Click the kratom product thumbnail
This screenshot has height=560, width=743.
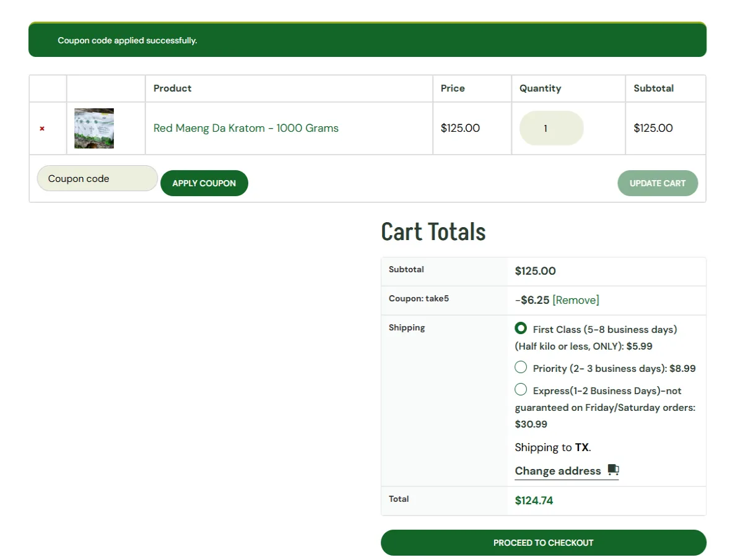click(x=93, y=128)
